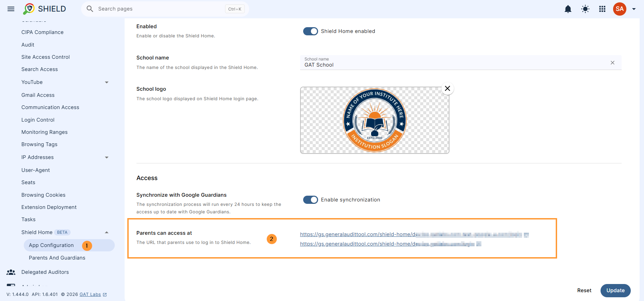Select Search Access menu item
The image size is (644, 301).
(x=39, y=69)
